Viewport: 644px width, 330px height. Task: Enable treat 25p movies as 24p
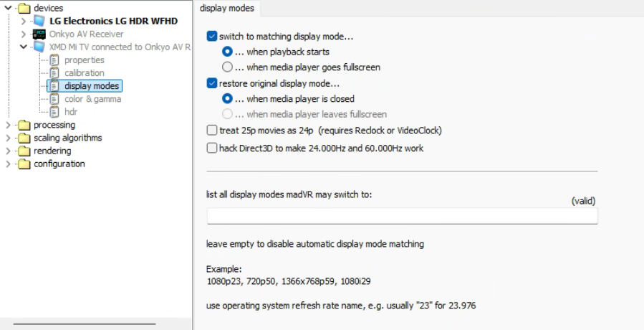point(211,131)
